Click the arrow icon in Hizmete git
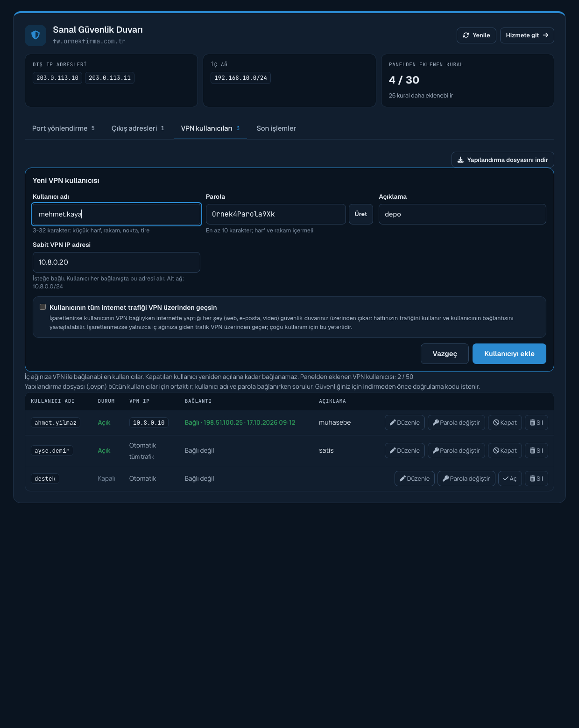The image size is (579, 728). pyautogui.click(x=545, y=35)
